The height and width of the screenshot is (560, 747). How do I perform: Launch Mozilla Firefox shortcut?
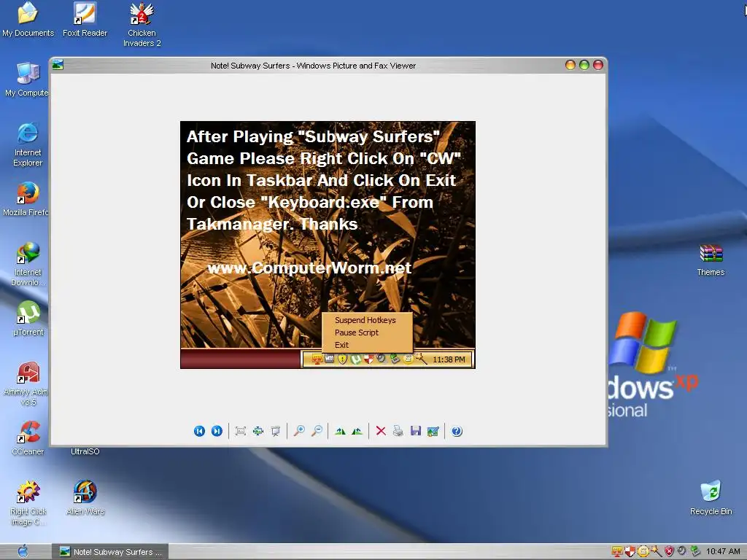point(26,200)
